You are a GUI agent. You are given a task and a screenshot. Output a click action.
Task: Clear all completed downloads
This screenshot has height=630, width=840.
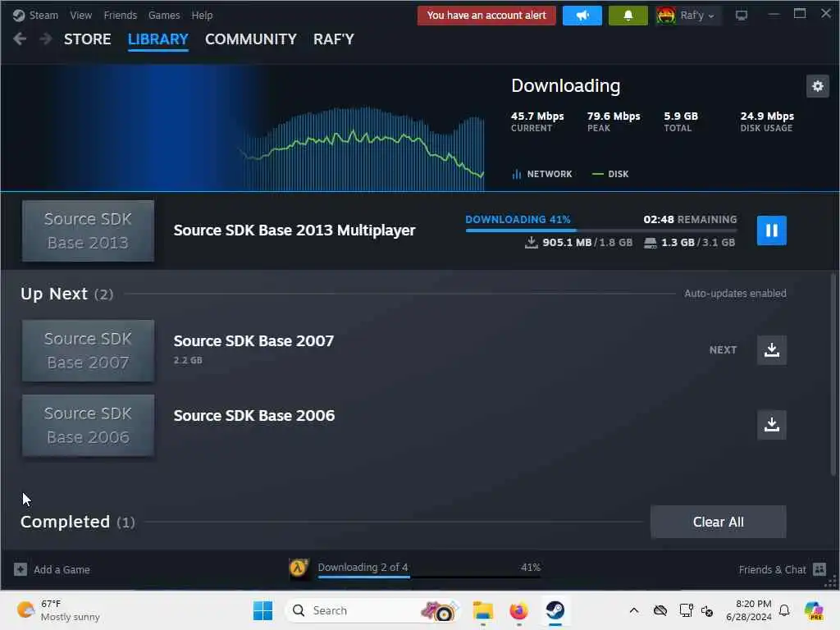click(718, 522)
